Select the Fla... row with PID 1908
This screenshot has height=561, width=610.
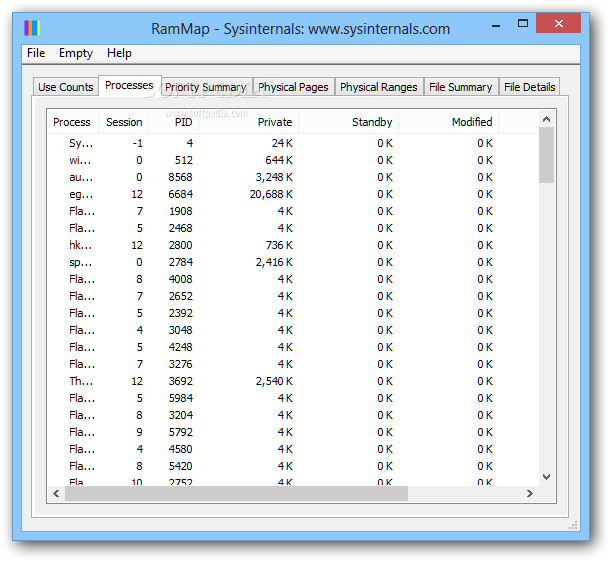tap(293, 211)
